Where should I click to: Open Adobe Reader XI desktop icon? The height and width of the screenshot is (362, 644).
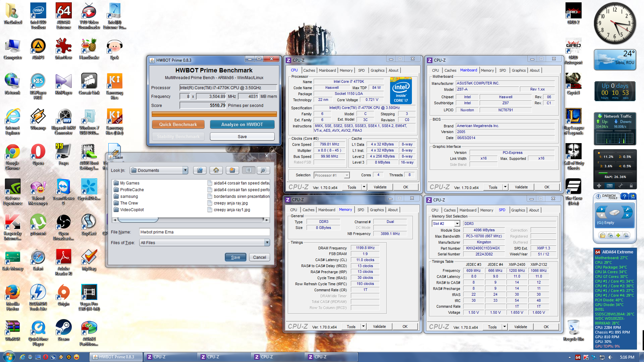click(x=63, y=262)
